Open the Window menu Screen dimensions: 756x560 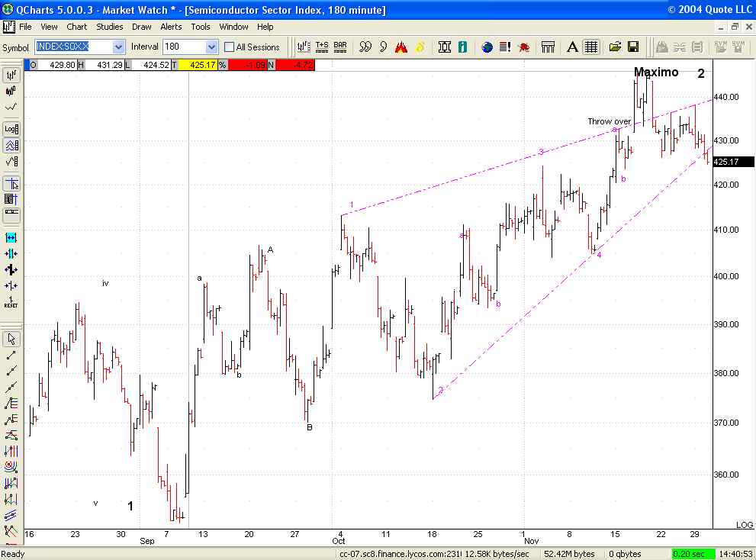234,27
